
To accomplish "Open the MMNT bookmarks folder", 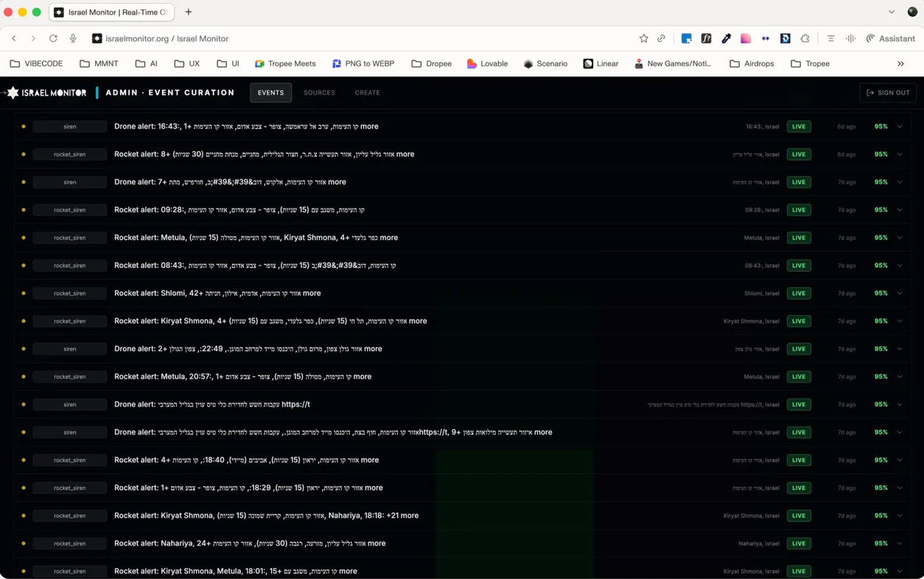I will pos(99,64).
